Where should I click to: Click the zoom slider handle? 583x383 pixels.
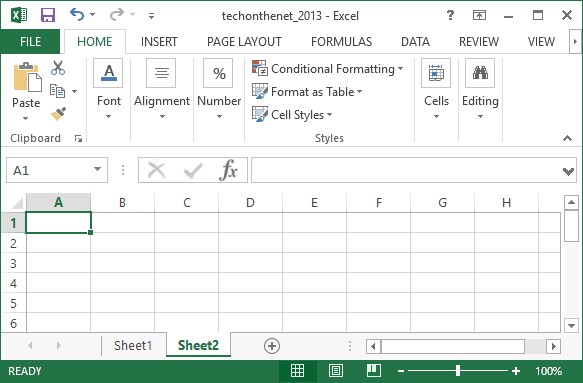[x=458, y=370]
